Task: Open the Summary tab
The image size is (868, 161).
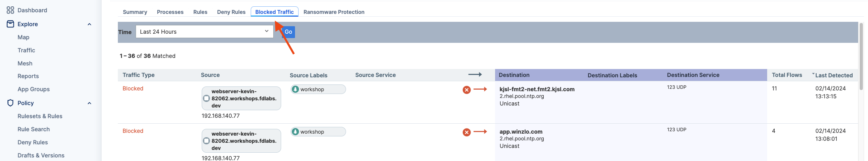Action: tap(135, 12)
